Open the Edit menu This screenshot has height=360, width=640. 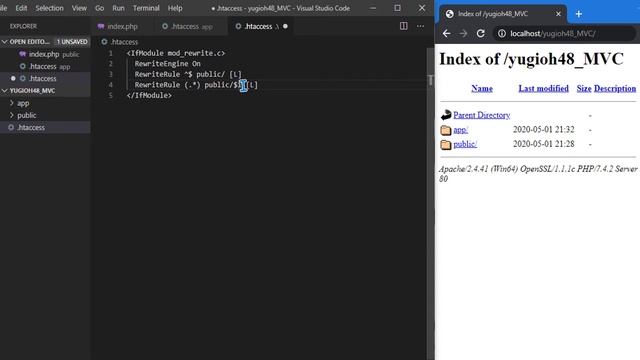pos(21,8)
